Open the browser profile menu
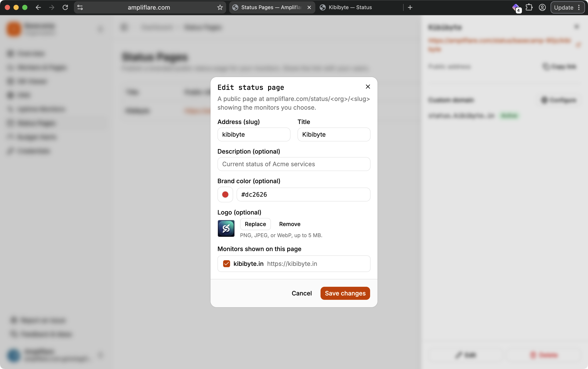 pyautogui.click(x=542, y=7)
